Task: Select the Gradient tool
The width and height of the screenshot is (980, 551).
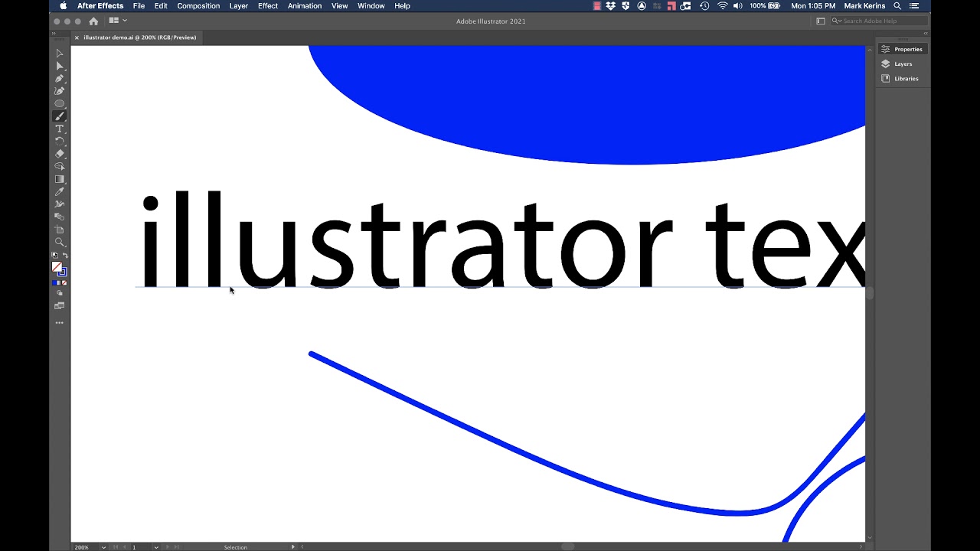Action: coord(59,179)
